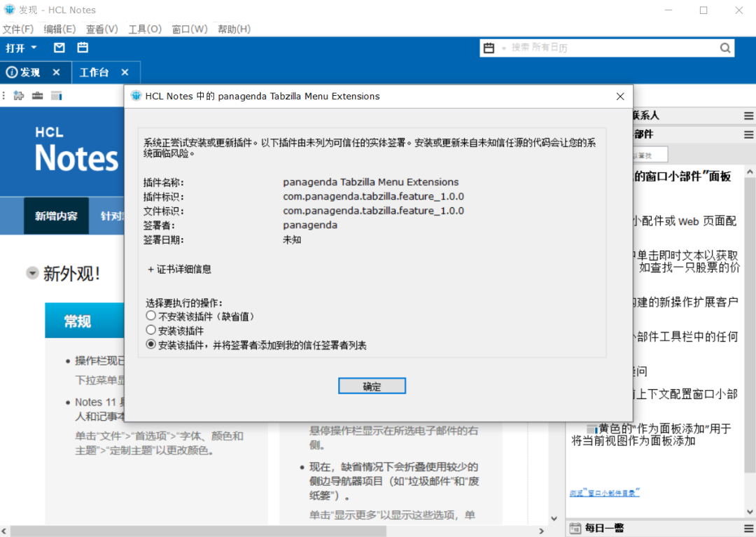
Task: Open the 打开 dropdown menu
Action: 21,48
